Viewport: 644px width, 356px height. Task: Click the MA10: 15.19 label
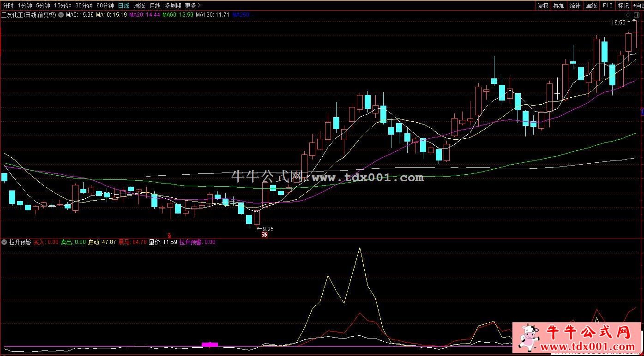pos(111,15)
